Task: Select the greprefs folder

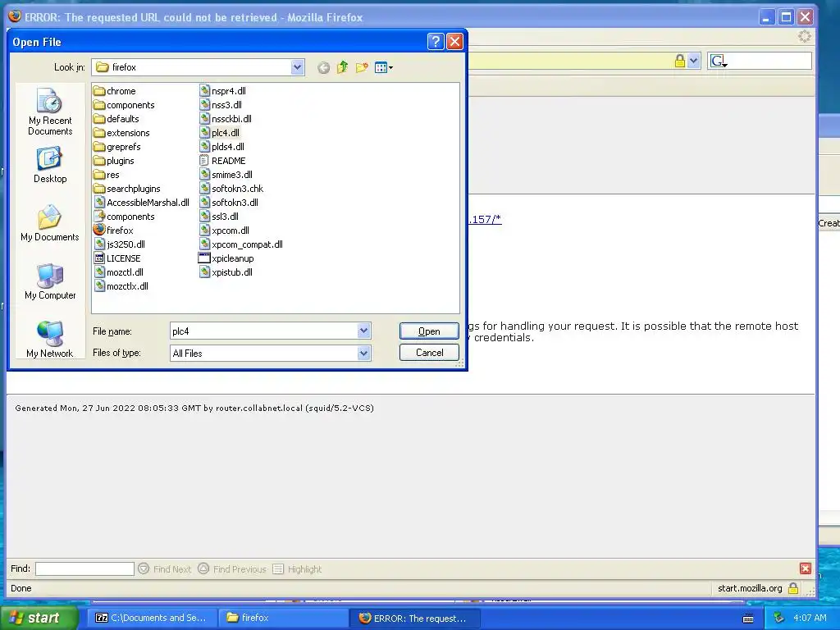Action: click(x=116, y=147)
